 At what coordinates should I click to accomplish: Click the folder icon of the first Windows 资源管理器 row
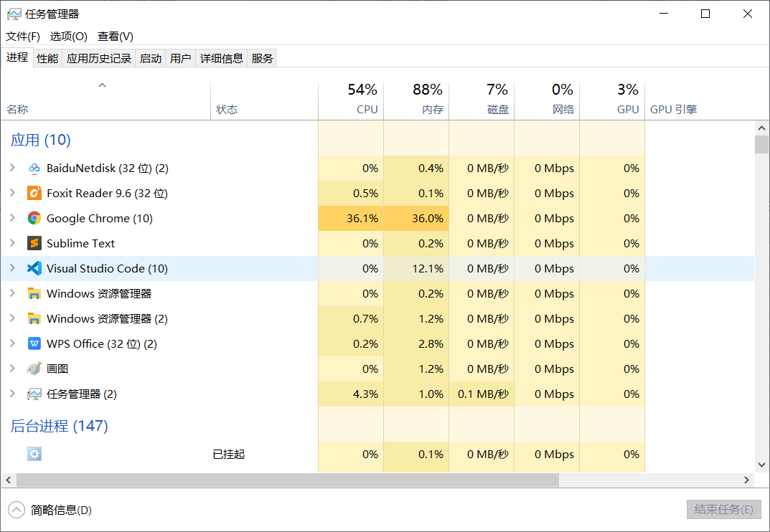tap(34, 294)
